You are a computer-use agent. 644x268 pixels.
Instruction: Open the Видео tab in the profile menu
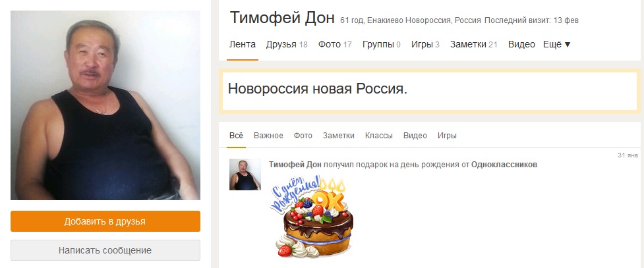521,44
